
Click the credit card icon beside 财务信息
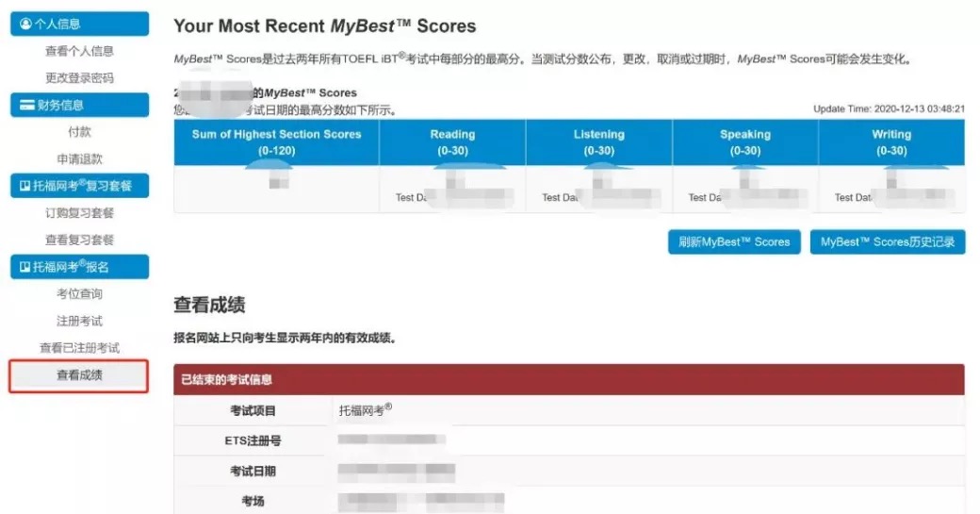(x=27, y=105)
